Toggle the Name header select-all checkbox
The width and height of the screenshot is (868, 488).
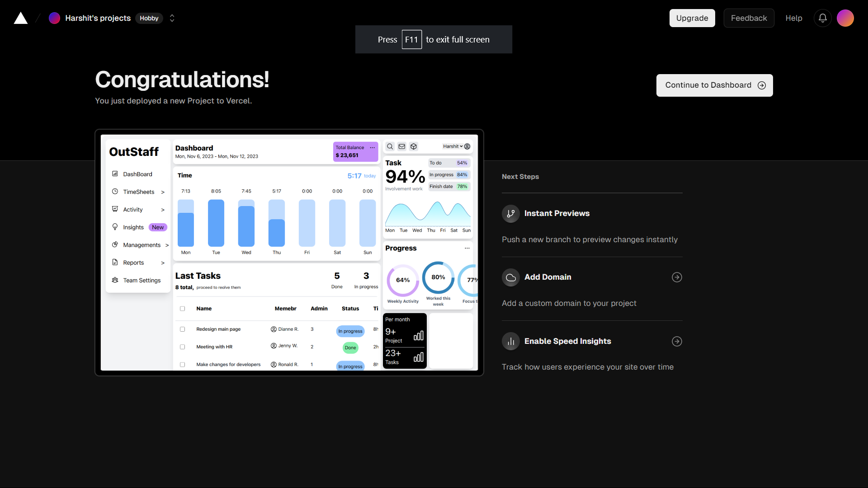183,309
